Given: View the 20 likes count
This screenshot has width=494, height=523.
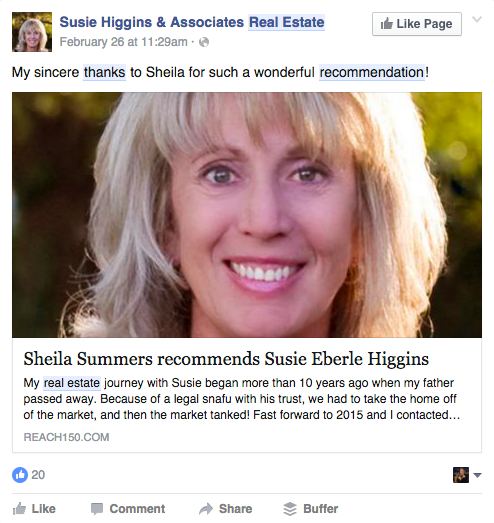Looking at the screenshot, I should point(38,475).
